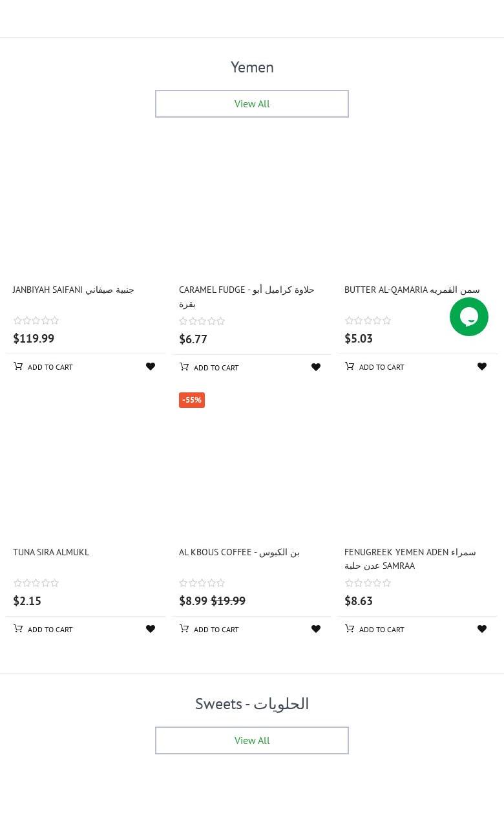Favorite Butter Al-Qamaria with heart icon
Image resolution: width=504 pixels, height=819 pixels.
coord(482,367)
